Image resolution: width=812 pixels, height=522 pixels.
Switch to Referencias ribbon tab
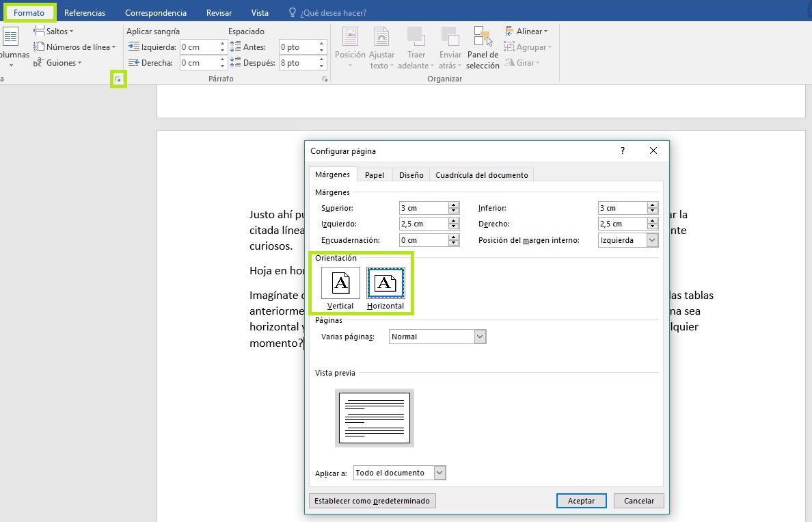[84, 12]
